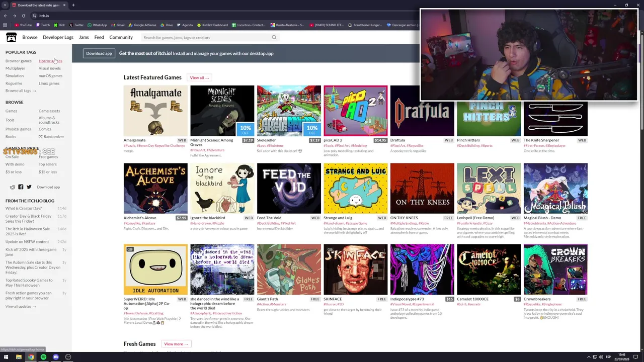Open the Jams menu item
644x362 pixels.
pyautogui.click(x=84, y=37)
